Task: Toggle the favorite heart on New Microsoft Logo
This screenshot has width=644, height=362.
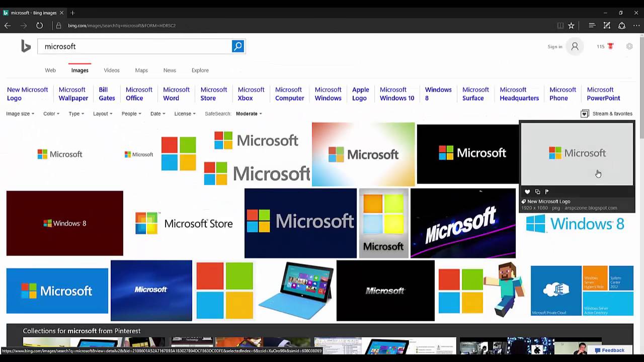Action: (x=527, y=192)
